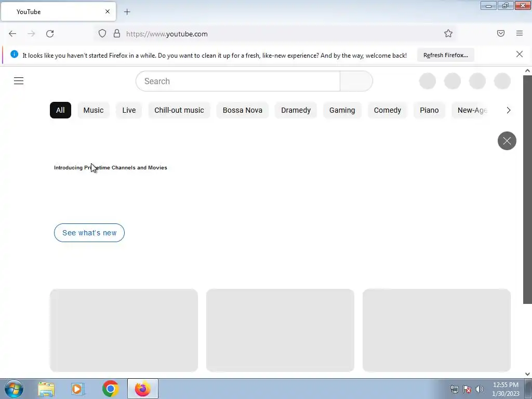
Task: Filter by Gaming chip
Action: coord(342,110)
